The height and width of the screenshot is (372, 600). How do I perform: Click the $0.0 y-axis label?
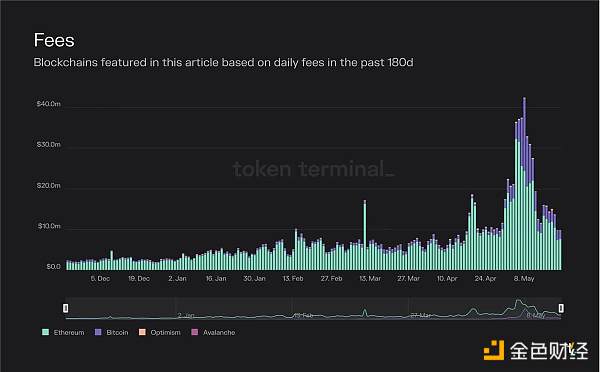click(x=53, y=267)
